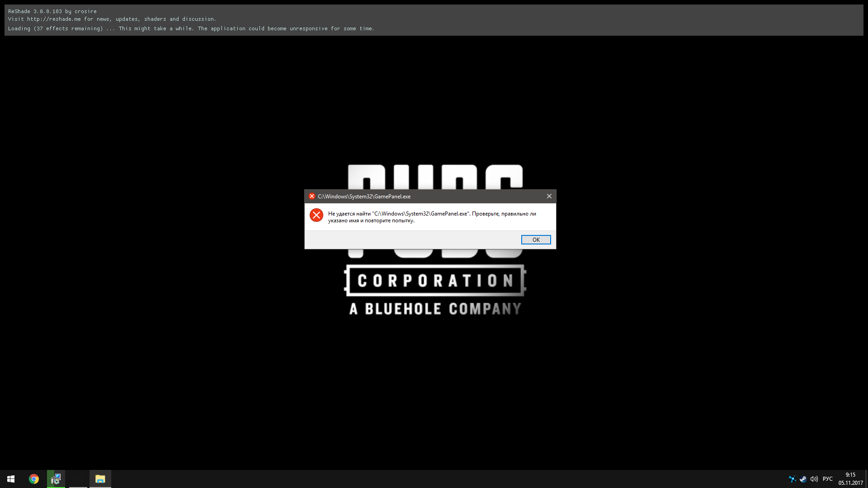Select the blank game window taskbar button
The width and height of the screenshot is (868, 488).
point(78,479)
